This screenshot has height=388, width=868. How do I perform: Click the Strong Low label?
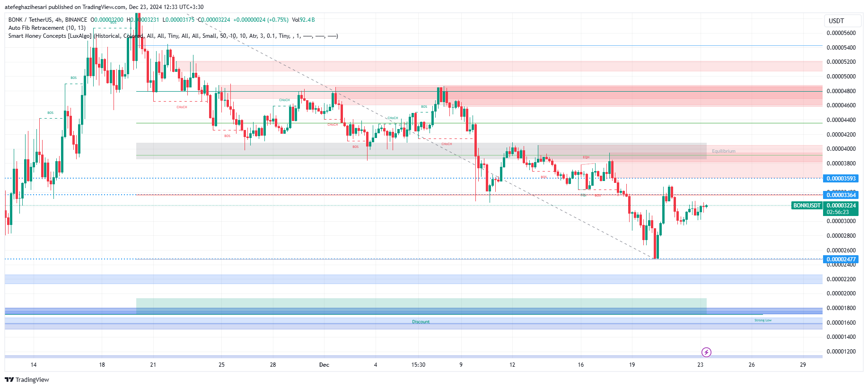763,320
